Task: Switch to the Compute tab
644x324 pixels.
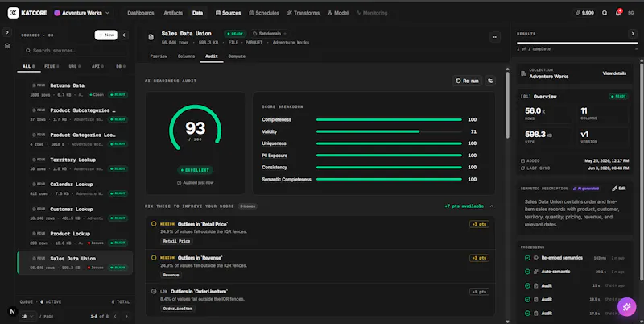Action: (x=237, y=56)
